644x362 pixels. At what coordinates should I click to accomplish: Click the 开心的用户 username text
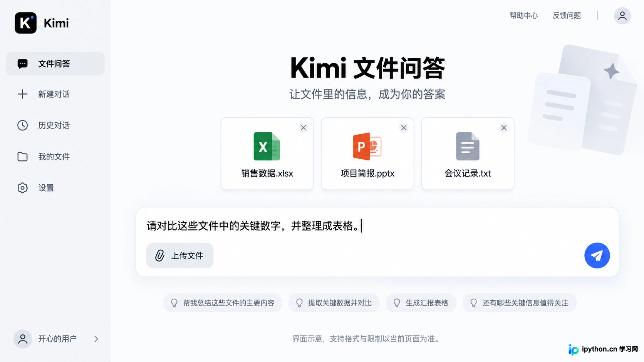point(57,339)
